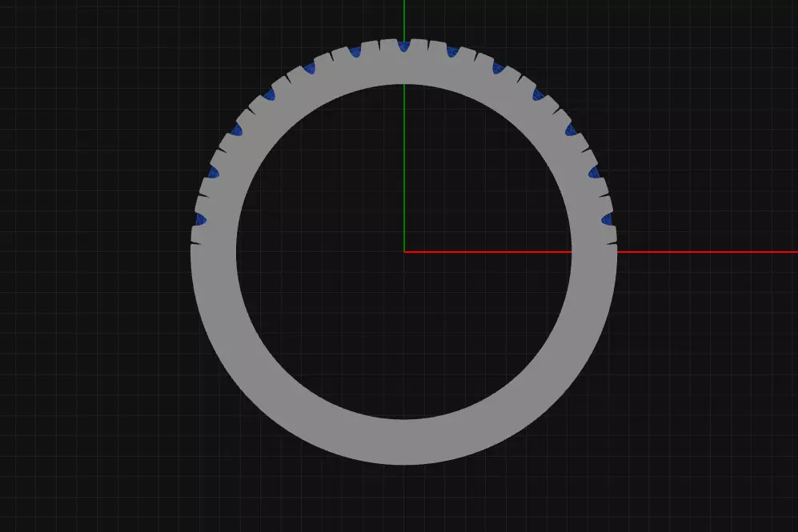Pick the origin where the axes meet

pos(404,252)
